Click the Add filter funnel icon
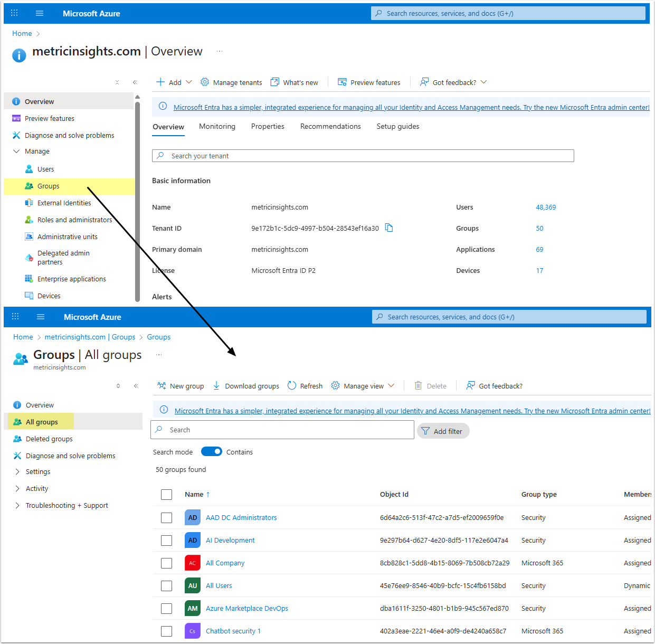Image resolution: width=655 pixels, height=644 pixels. pyautogui.click(x=425, y=431)
